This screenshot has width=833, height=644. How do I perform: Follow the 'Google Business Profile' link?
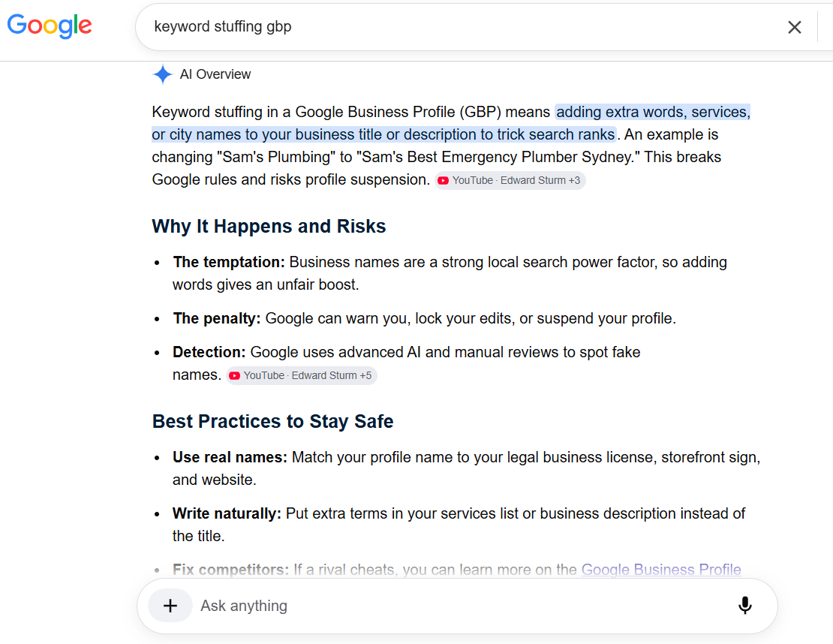coord(661,570)
